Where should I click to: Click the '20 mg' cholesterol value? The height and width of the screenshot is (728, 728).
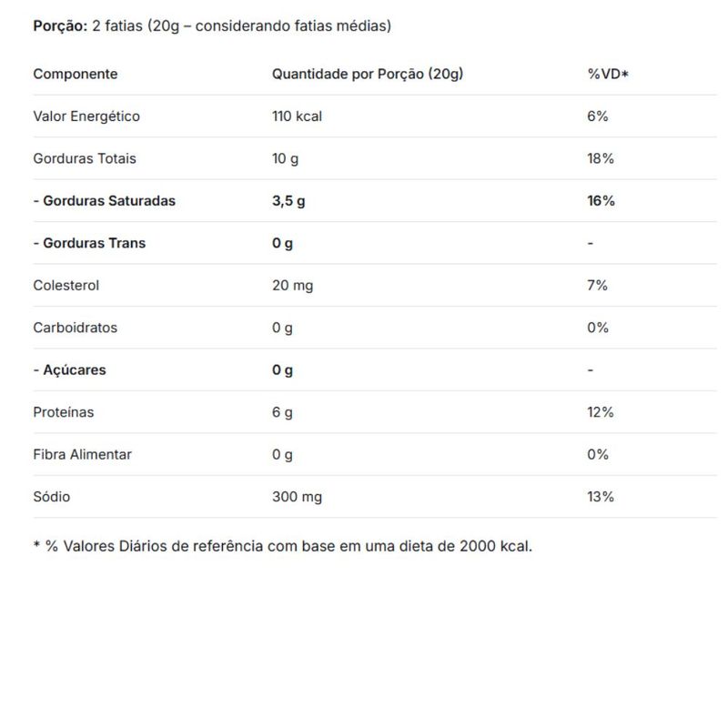292,285
